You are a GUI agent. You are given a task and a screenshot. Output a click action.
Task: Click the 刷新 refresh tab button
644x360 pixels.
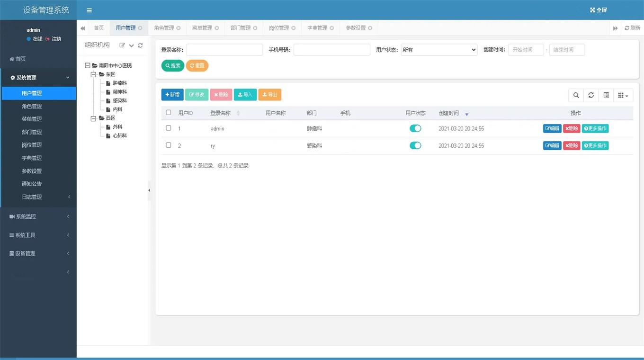tap(632, 28)
